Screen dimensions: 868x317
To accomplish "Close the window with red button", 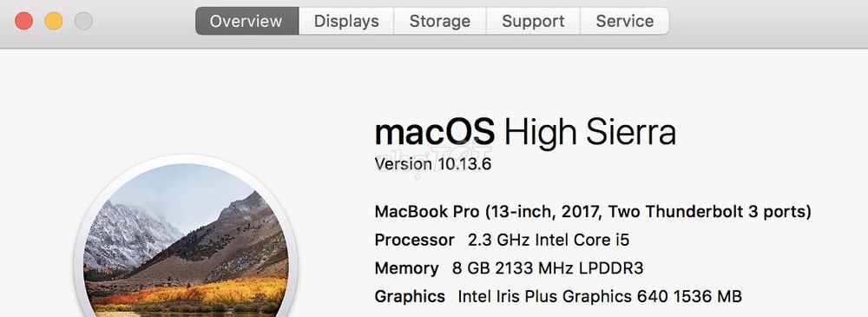I will [23, 21].
